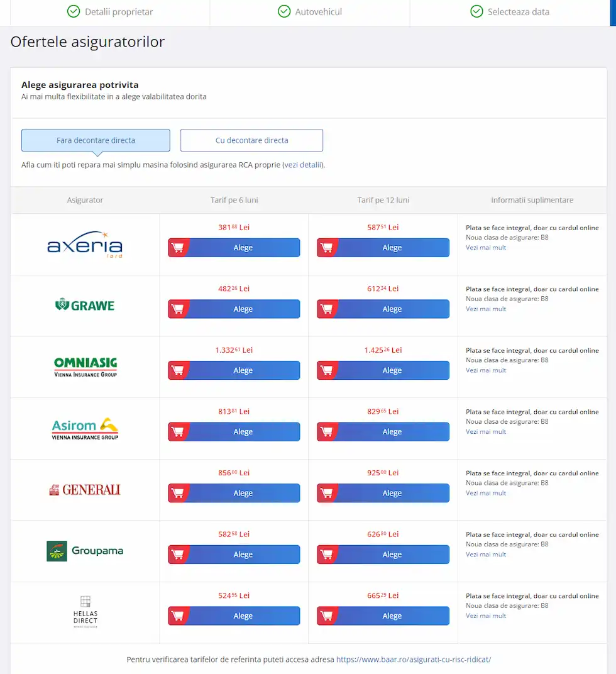Viewport: 616px width, 674px height.
Task: Select the Groupama 6-month Alege cart icon
Action: point(177,555)
